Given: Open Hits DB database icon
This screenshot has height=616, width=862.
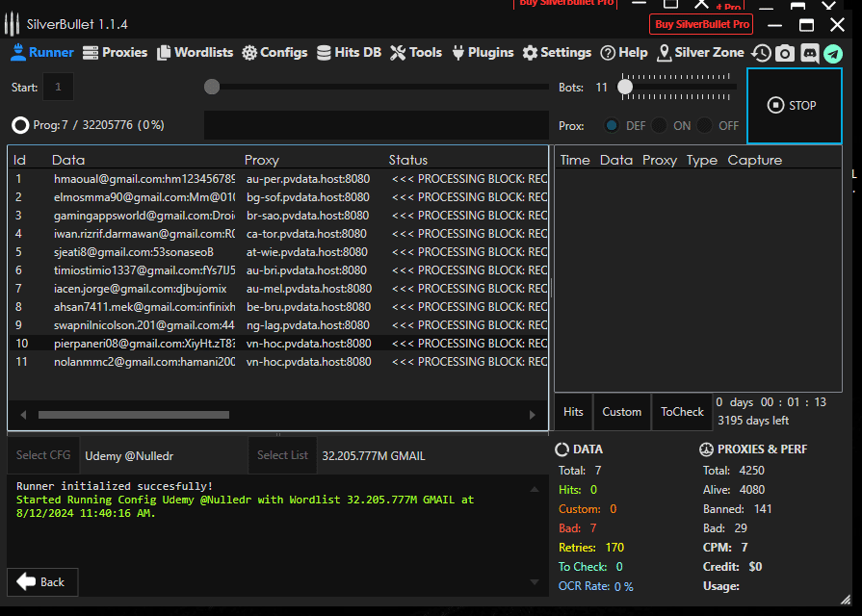Looking at the screenshot, I should [x=350, y=53].
